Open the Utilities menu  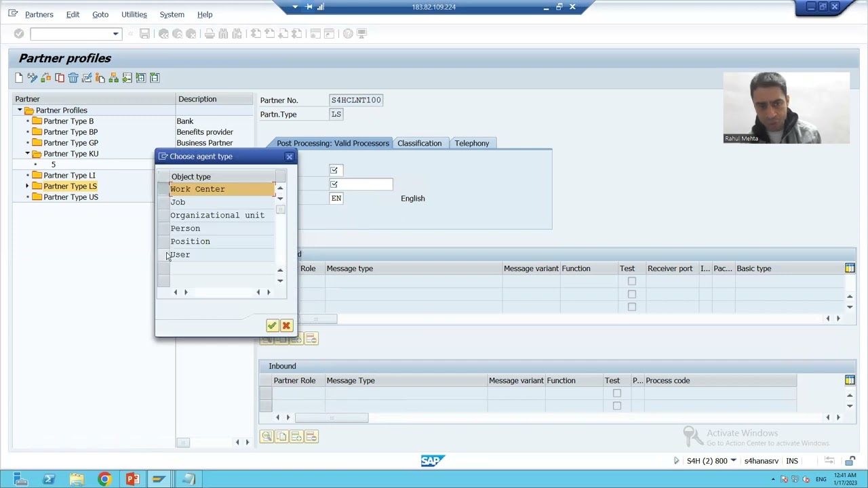[x=134, y=14]
